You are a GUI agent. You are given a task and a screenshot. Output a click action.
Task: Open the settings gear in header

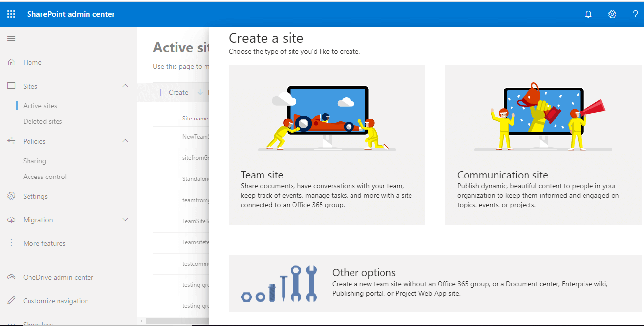[x=612, y=14]
